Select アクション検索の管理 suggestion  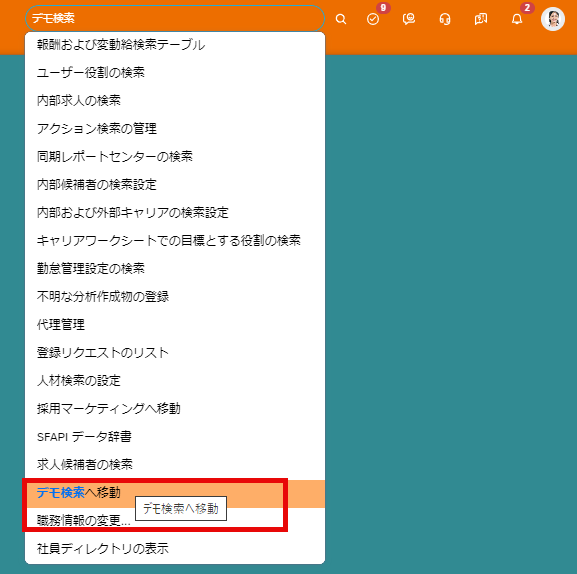pyautogui.click(x=175, y=129)
